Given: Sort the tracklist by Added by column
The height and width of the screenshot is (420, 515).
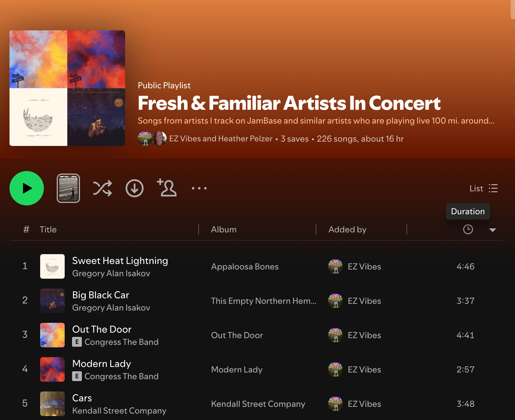Looking at the screenshot, I should pyautogui.click(x=347, y=229).
